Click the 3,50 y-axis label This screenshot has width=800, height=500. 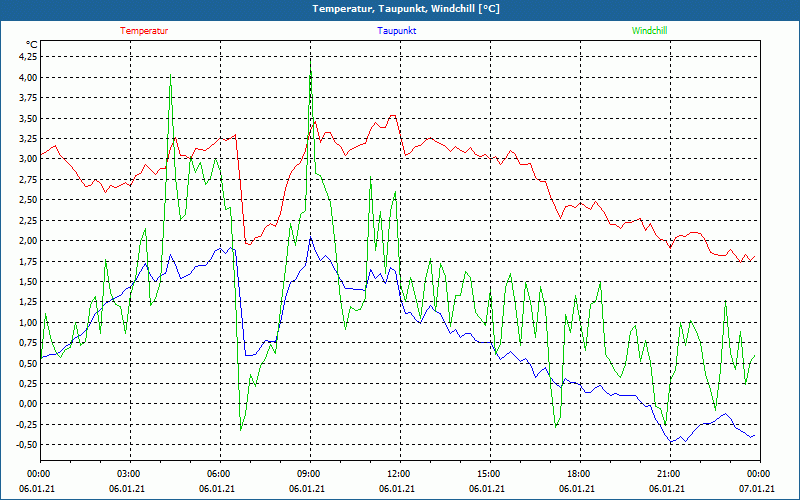(27, 118)
